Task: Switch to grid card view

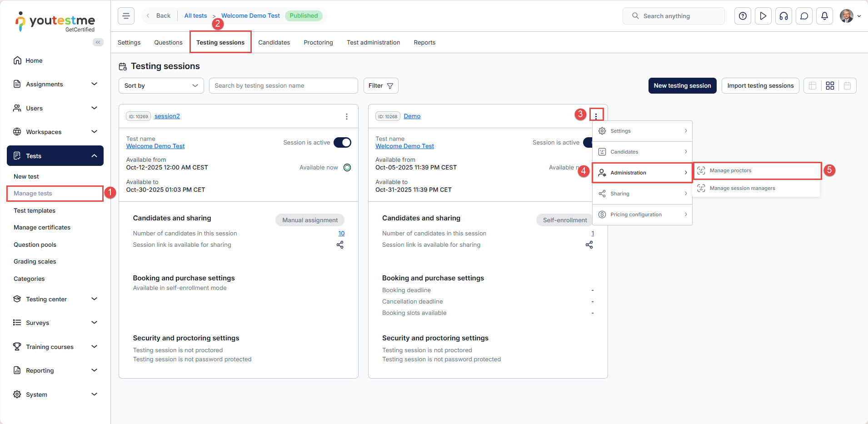Action: 830,86
